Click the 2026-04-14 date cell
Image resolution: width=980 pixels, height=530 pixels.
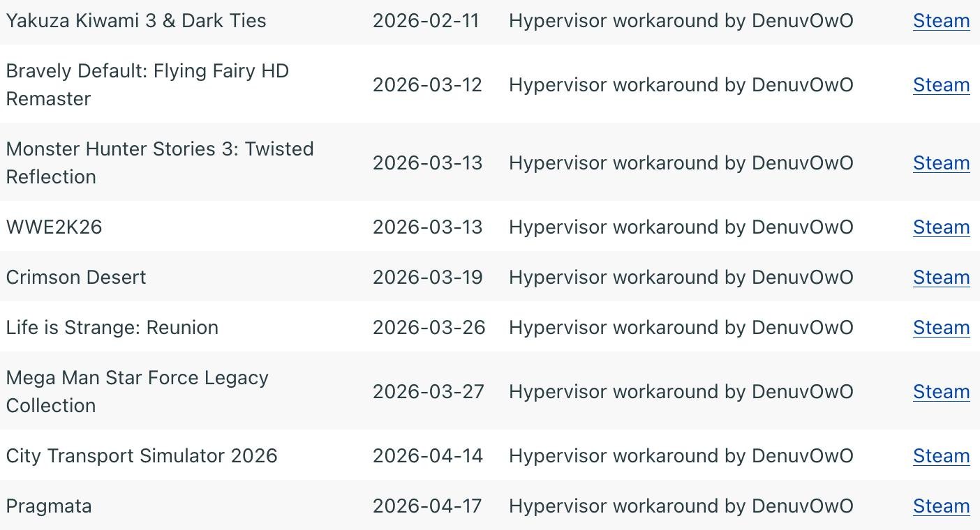click(427, 456)
